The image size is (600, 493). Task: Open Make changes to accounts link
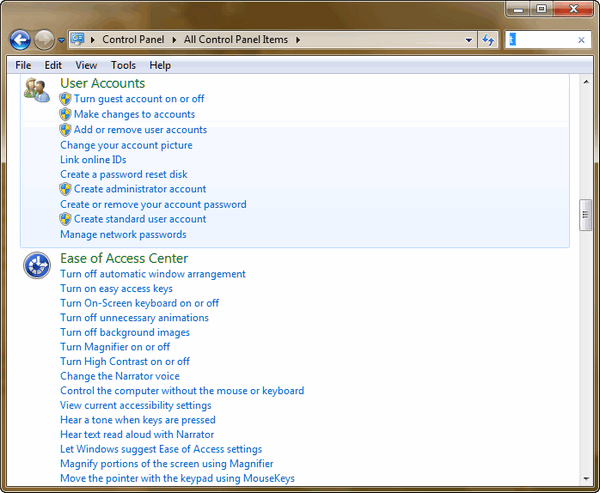click(134, 114)
